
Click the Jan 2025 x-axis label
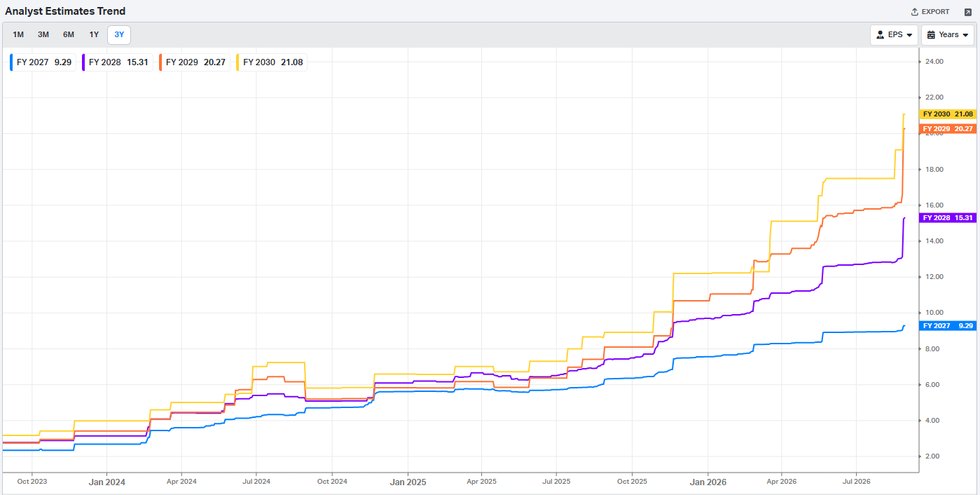(x=408, y=482)
